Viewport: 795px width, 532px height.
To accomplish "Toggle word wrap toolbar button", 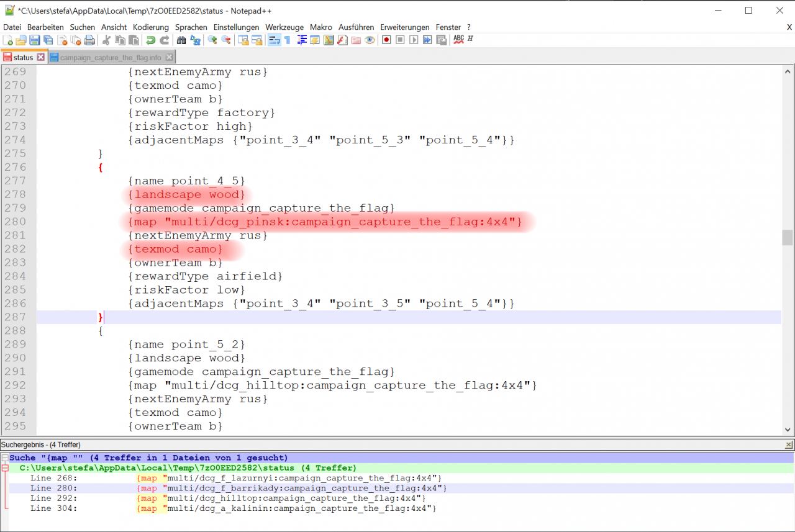I will [x=273, y=40].
